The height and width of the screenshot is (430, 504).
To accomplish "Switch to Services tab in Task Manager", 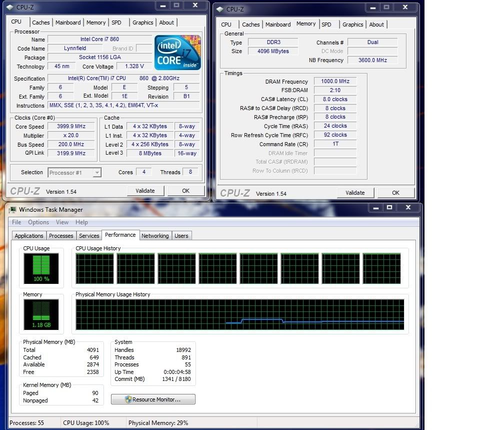I will tap(89, 236).
